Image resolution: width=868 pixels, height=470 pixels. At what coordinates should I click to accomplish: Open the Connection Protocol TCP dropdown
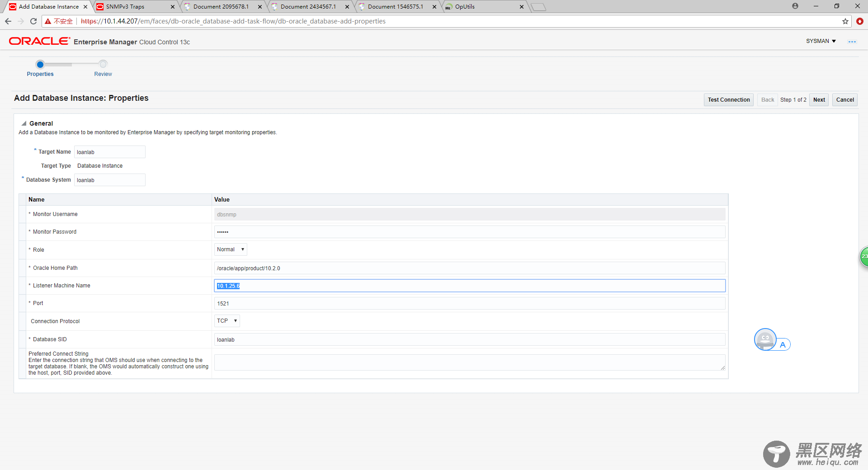227,321
